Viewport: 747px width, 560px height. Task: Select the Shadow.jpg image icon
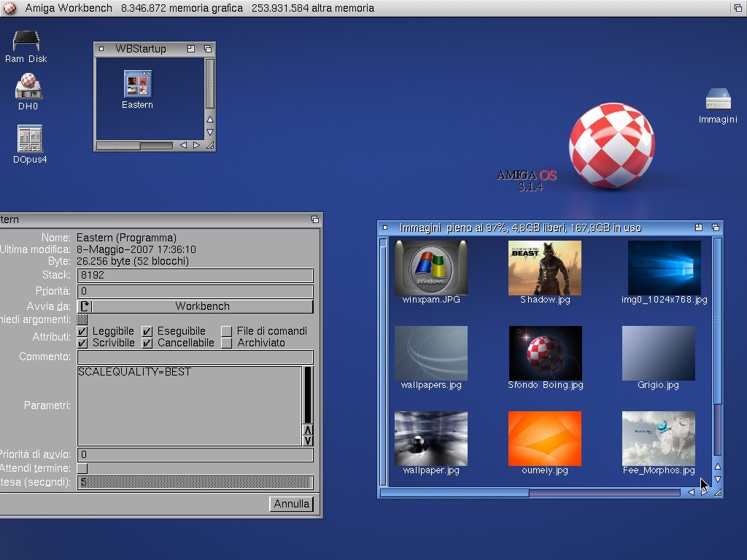pos(545,268)
